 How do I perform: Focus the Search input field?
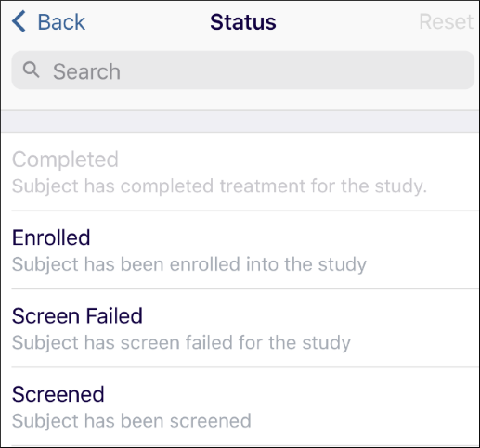pos(243,70)
